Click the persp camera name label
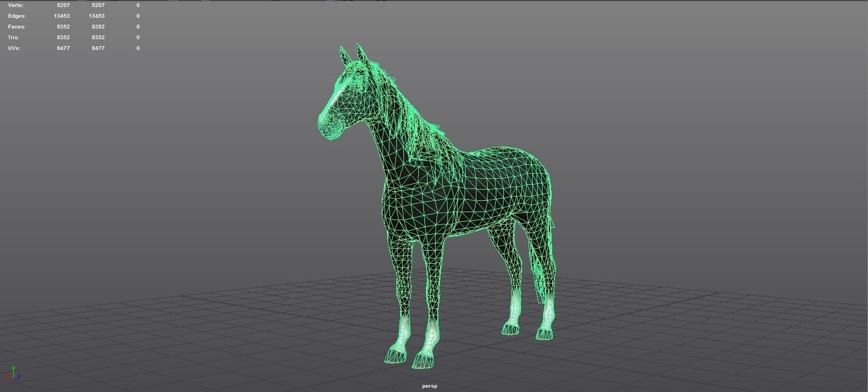 (430, 386)
